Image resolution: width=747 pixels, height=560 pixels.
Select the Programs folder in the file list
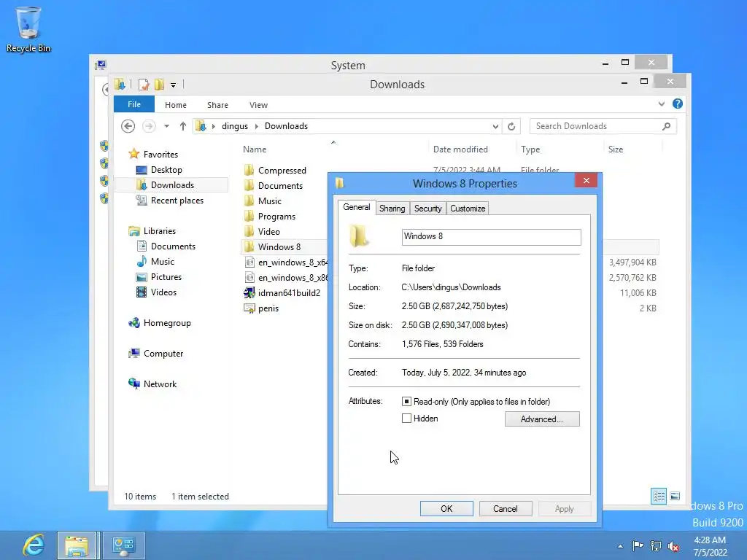pyautogui.click(x=276, y=216)
